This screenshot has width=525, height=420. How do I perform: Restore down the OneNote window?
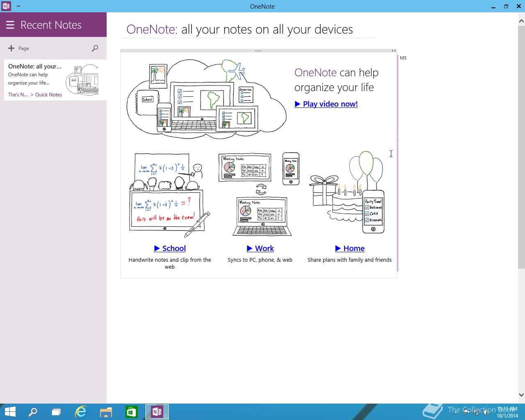506,6
